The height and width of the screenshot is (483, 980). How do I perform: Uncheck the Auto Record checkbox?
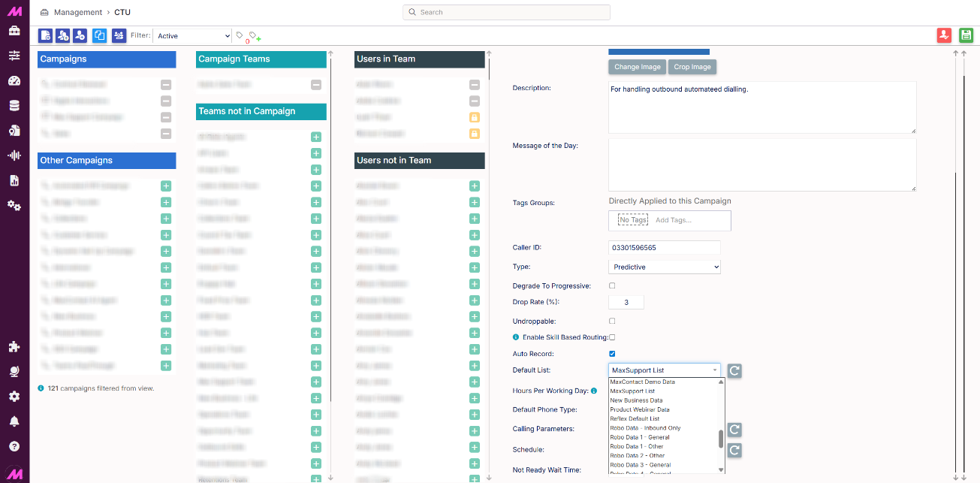pyautogui.click(x=612, y=354)
